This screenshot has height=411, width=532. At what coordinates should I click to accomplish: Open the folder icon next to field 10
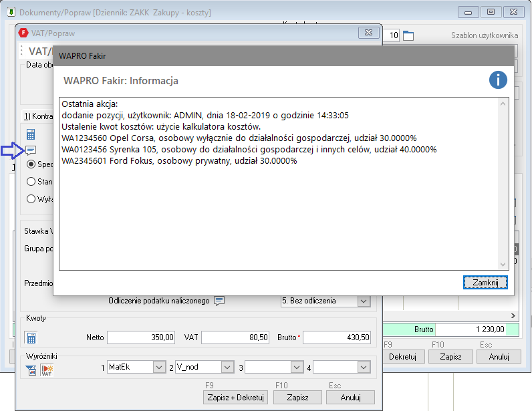(x=408, y=35)
